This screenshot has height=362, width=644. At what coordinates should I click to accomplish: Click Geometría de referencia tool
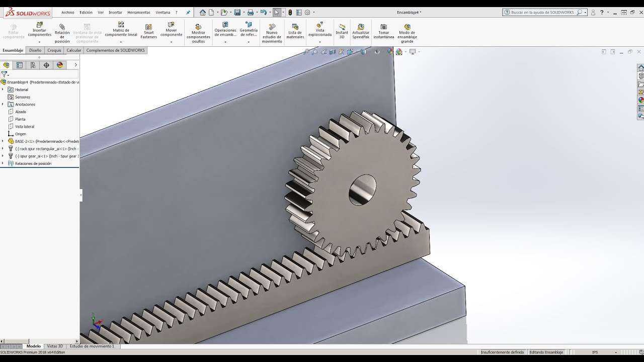pos(249,30)
